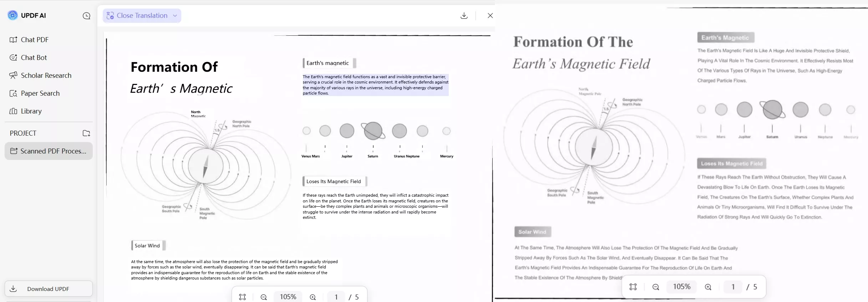Click fit-to-page icon in right viewer
The height and width of the screenshot is (302, 868).
(633, 287)
